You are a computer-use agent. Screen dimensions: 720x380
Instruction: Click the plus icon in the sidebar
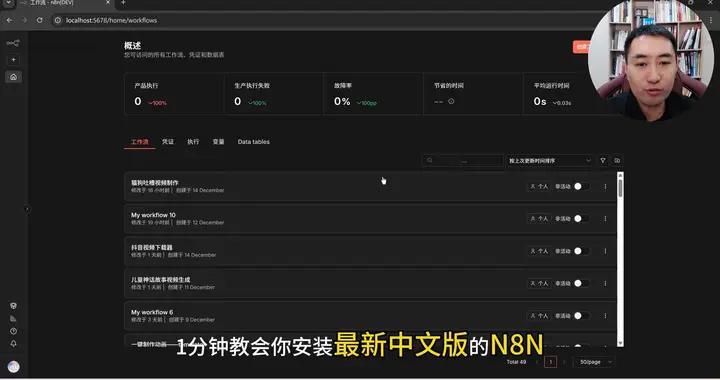[x=13, y=60]
